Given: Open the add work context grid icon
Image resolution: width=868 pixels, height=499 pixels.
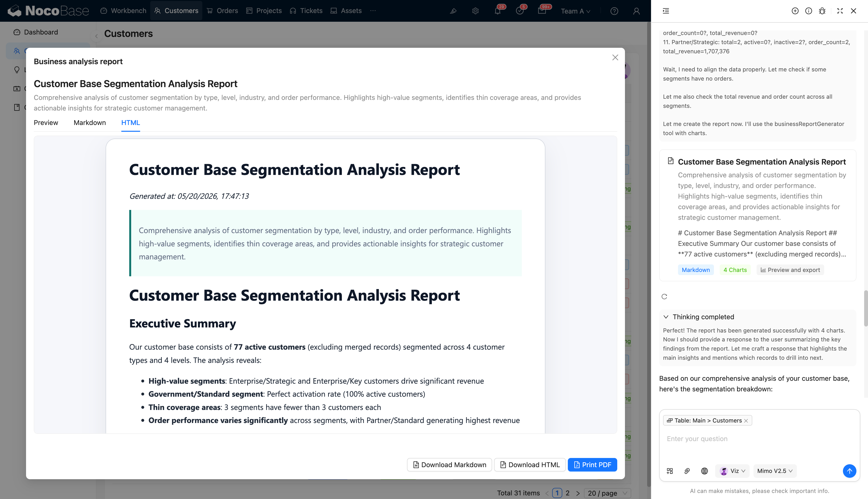Looking at the screenshot, I should [x=670, y=471].
